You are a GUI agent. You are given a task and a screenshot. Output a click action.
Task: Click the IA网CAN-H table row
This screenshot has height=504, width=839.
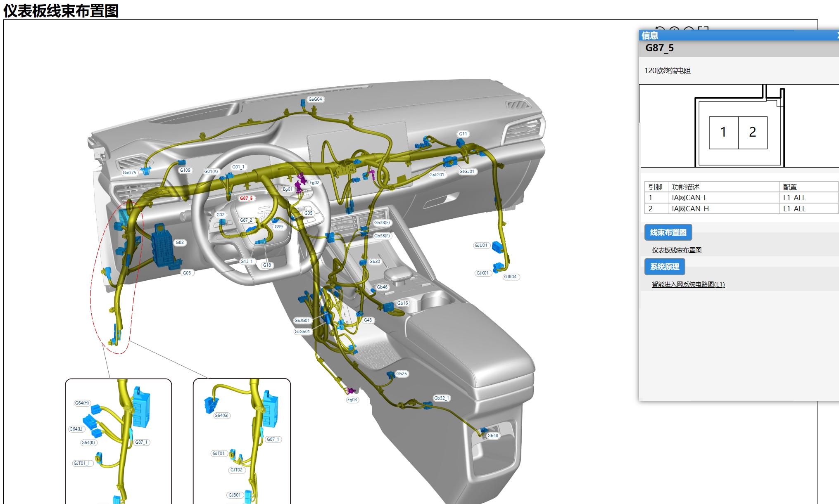tap(690, 209)
